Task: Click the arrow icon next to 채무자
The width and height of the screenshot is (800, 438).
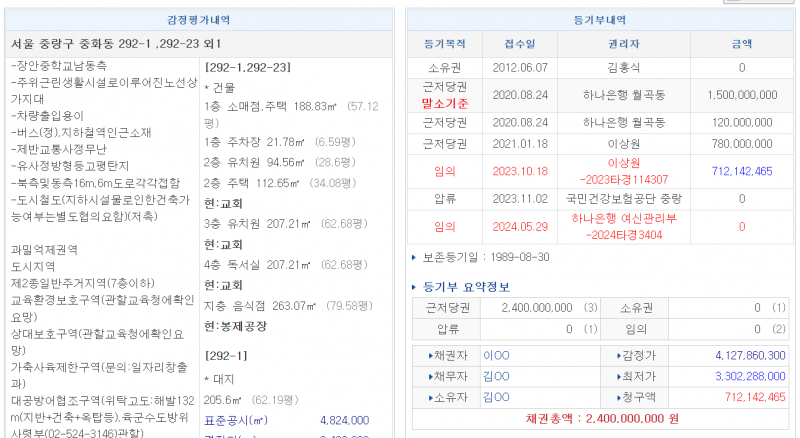Action: click(431, 376)
